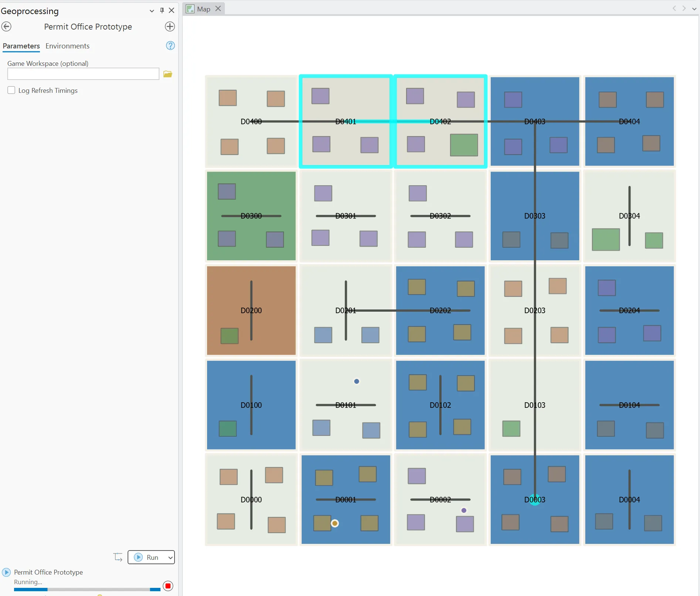Select the Map view tab
This screenshot has height=596, width=700.
(204, 9)
